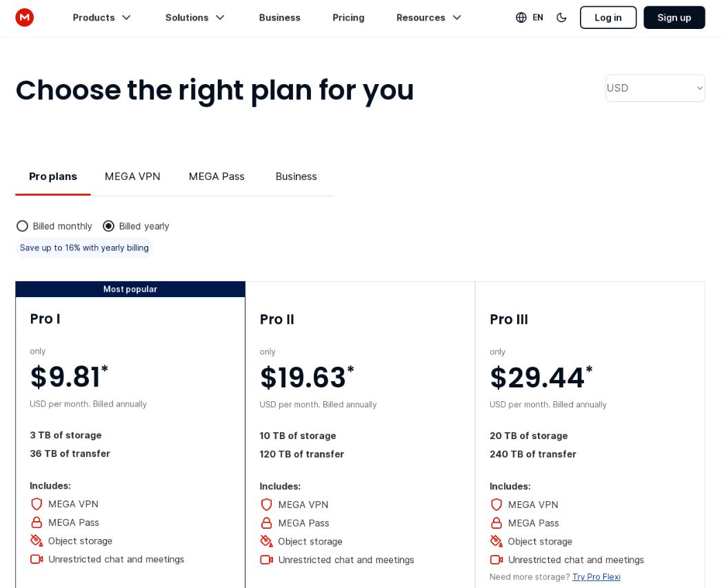Click the chat and meetings camera icon under Pro I

point(37,559)
